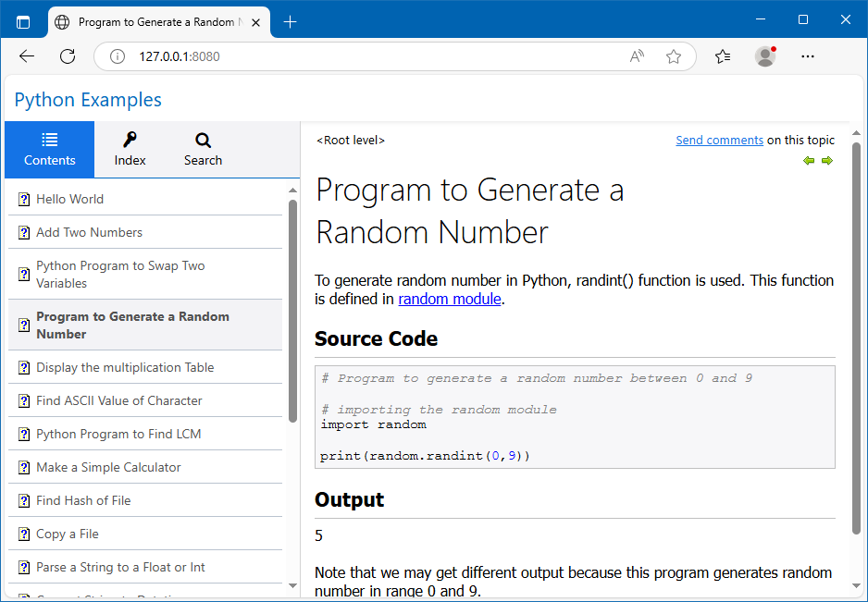Click topic icon beside Copy a File

24,534
